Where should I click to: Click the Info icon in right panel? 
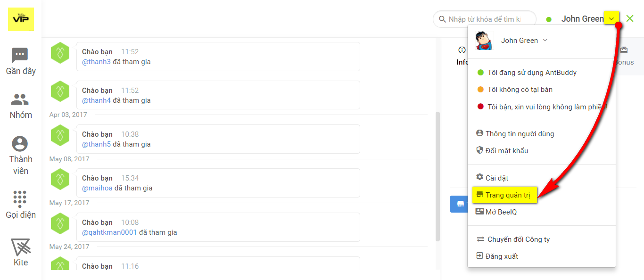click(x=462, y=50)
